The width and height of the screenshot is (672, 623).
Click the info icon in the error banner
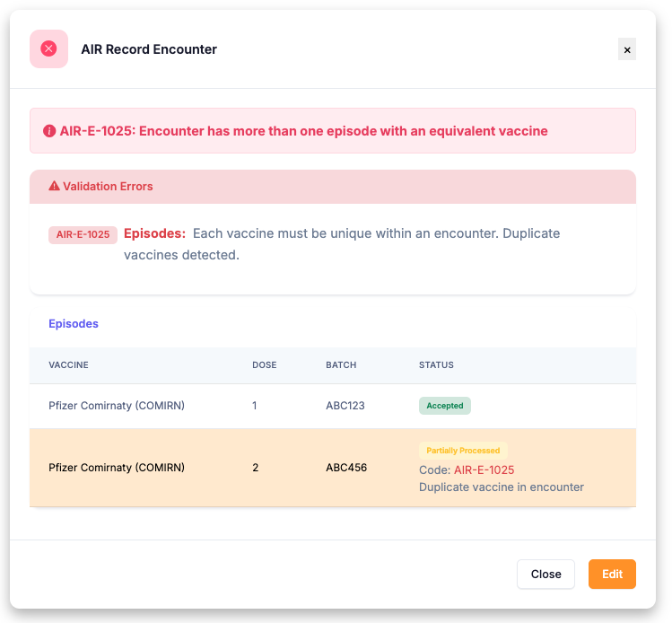[x=49, y=131]
